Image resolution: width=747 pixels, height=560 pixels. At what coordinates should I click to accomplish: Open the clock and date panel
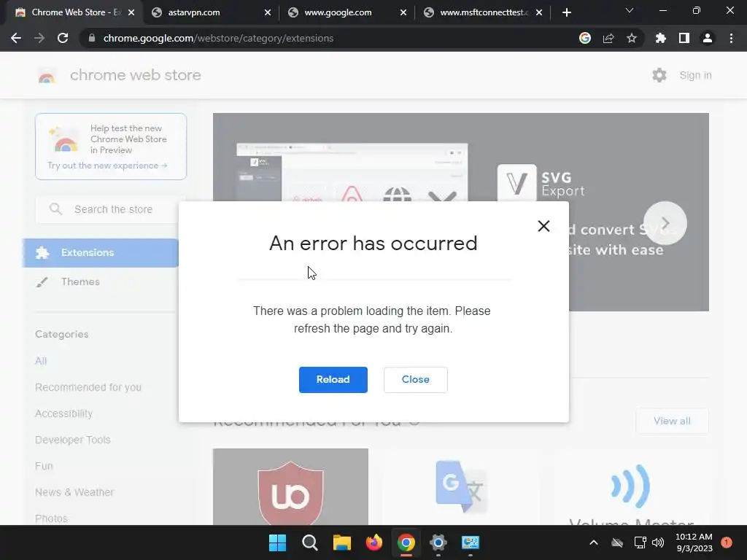point(694,542)
